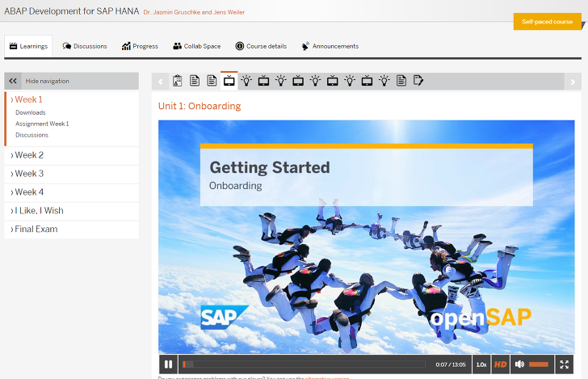The height and width of the screenshot is (379, 588).
Task: Open the clipboard checklist item in unit strip
Action: point(178,81)
